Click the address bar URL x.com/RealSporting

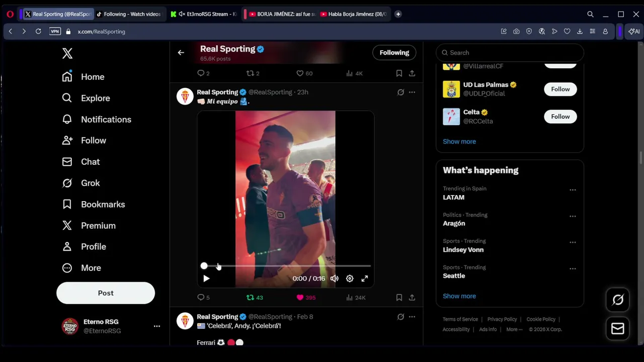coord(102,31)
